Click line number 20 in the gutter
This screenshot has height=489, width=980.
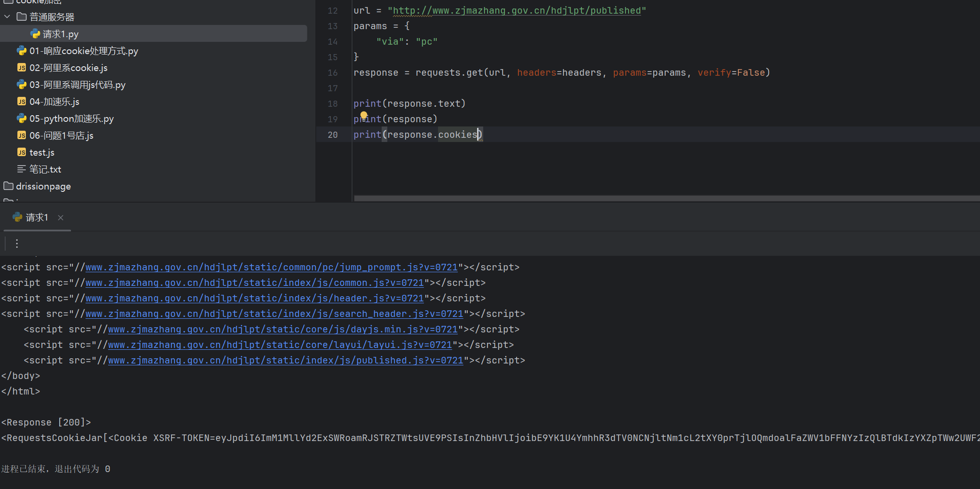[x=333, y=135]
